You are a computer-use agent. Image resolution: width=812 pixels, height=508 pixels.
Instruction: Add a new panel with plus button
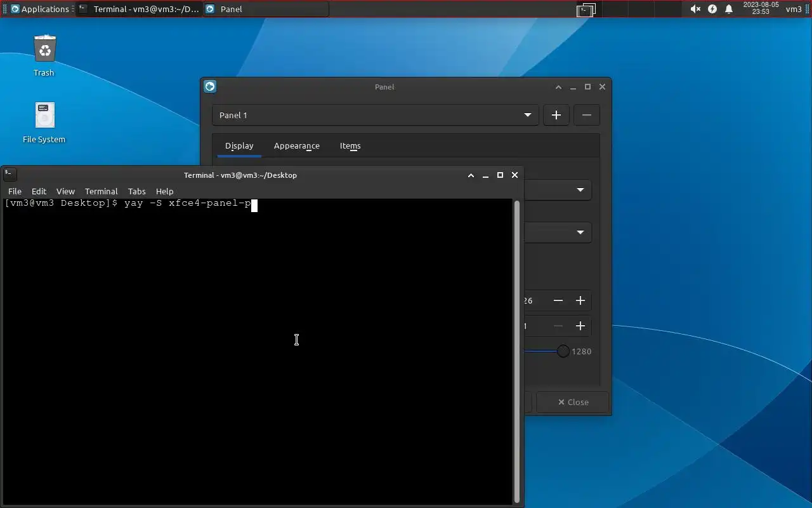556,115
